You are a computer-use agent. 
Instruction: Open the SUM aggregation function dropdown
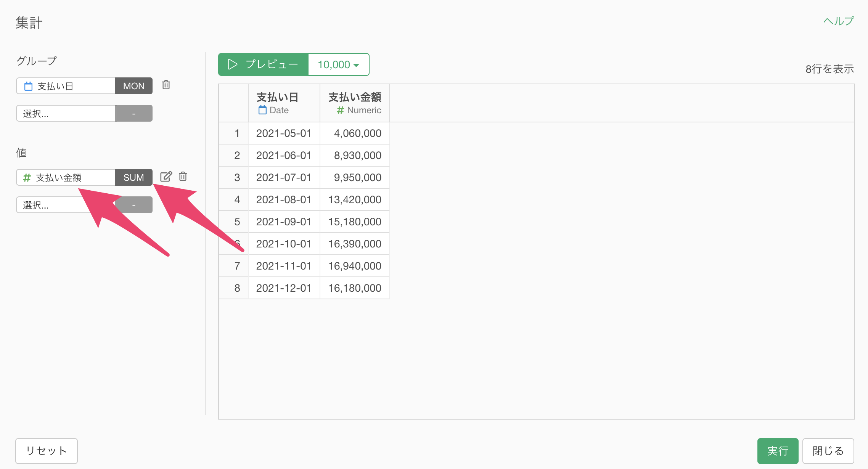[x=134, y=177]
